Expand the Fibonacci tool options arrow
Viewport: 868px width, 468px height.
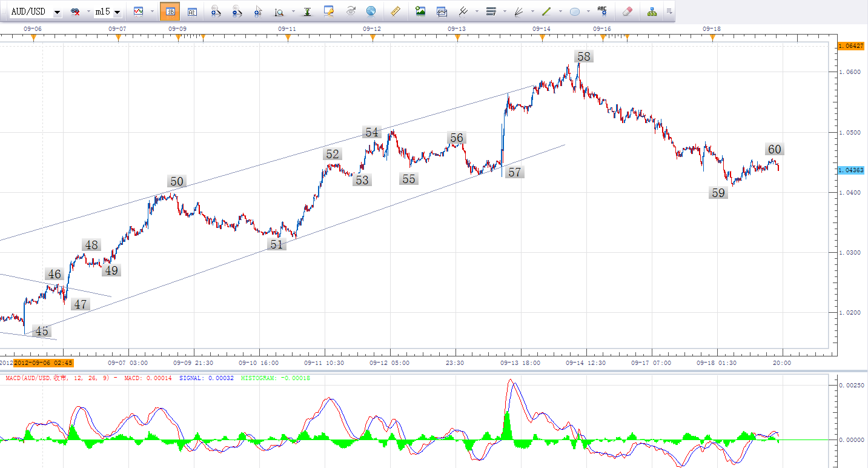tap(505, 12)
